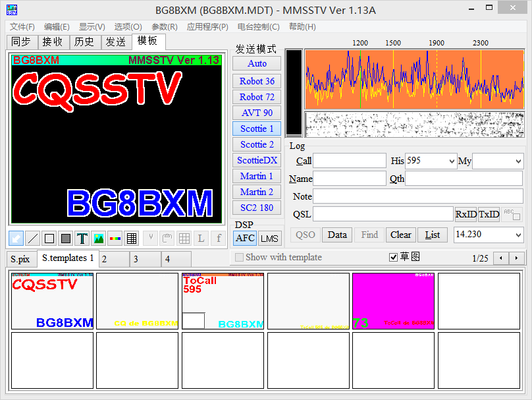The image size is (532, 400).
Task: Choose the line drawing tool
Action: tap(32, 239)
